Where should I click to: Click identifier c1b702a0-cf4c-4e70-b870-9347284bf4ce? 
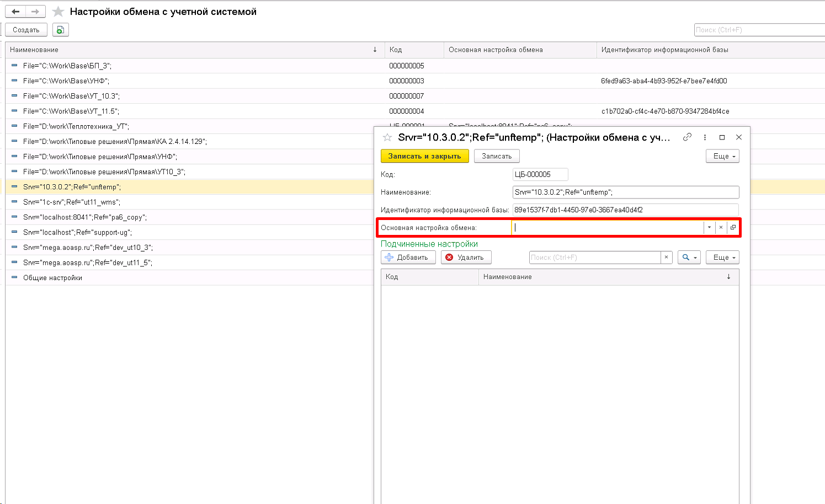[x=665, y=111]
